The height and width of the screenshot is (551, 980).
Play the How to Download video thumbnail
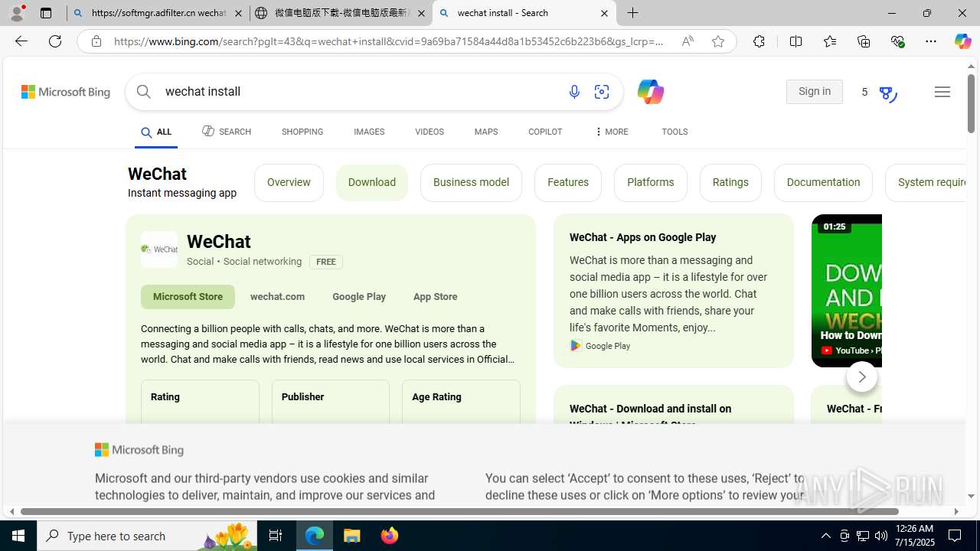[847, 291]
